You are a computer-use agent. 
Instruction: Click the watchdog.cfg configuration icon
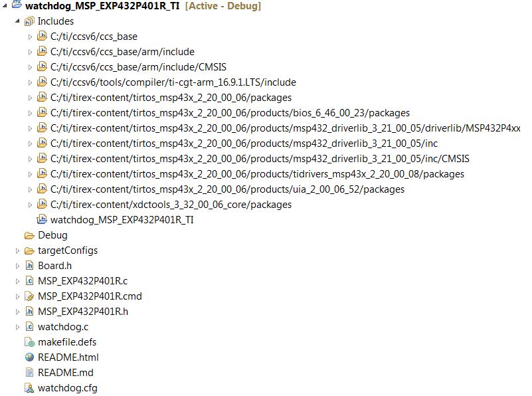(x=29, y=388)
